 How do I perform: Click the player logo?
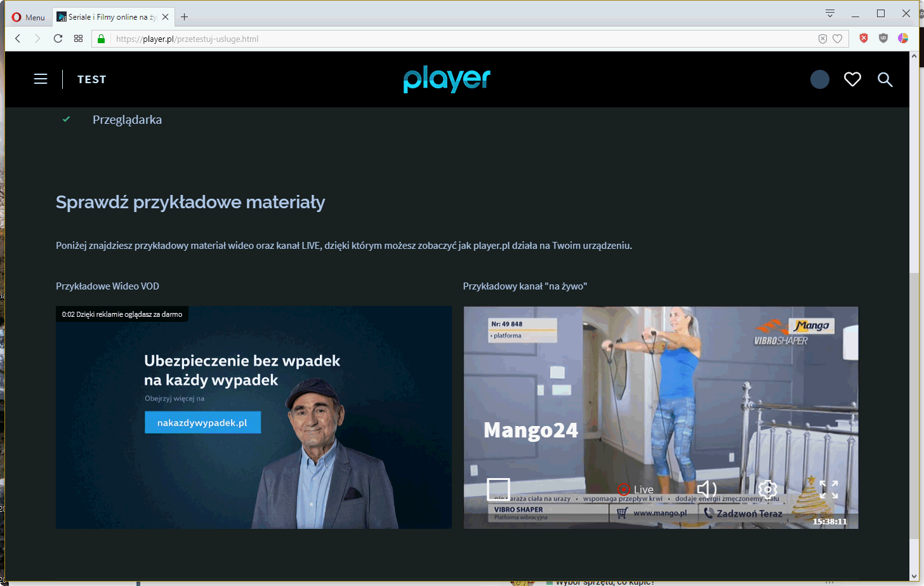point(447,79)
